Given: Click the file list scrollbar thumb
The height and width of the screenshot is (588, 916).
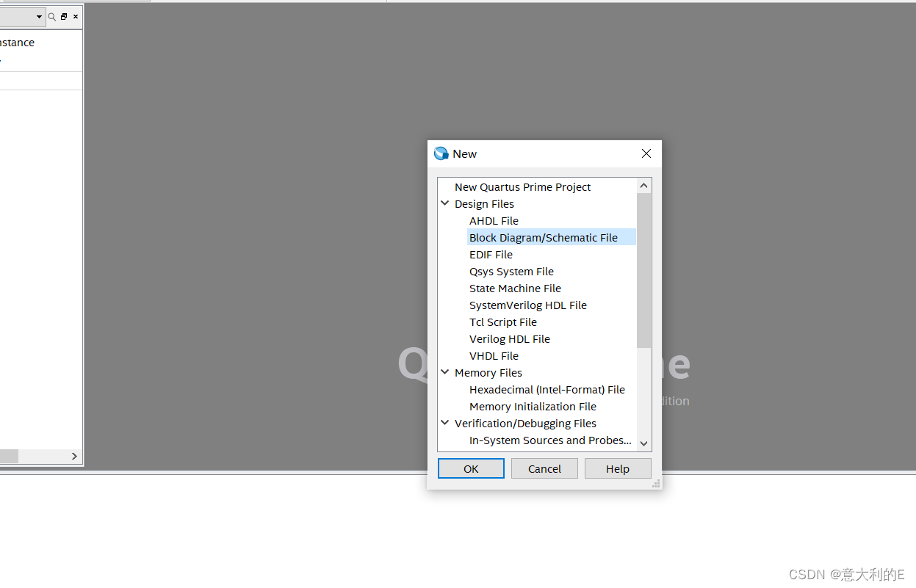Looking at the screenshot, I should (x=644, y=270).
